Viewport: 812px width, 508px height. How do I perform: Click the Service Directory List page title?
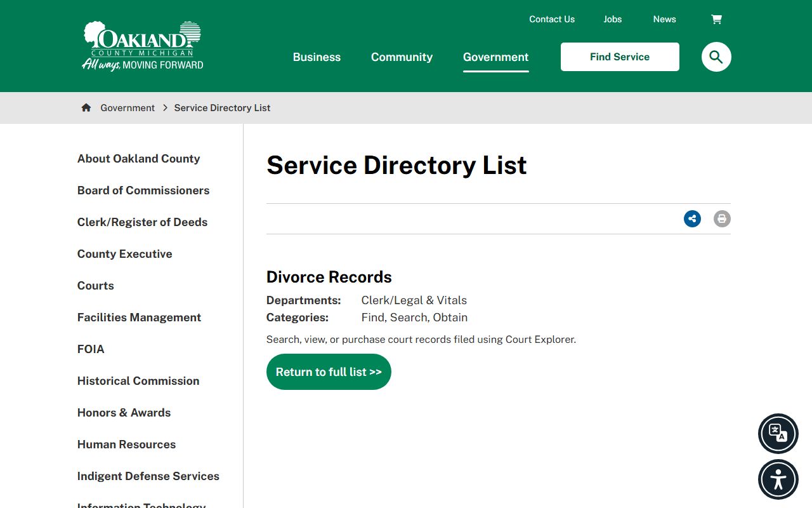(x=396, y=165)
